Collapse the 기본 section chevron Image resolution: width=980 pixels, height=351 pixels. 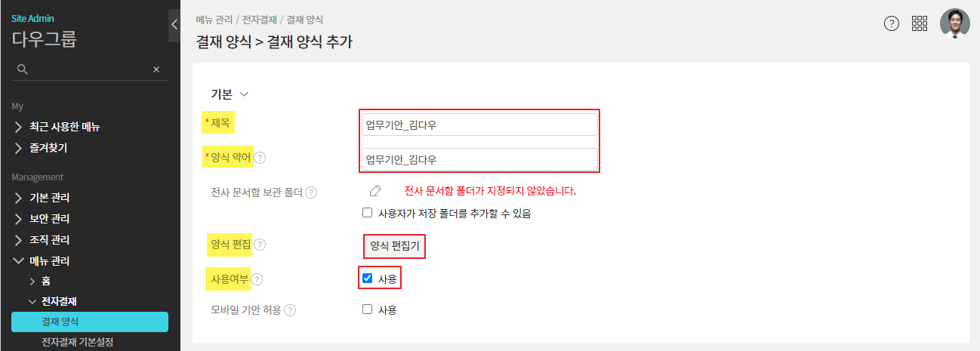[244, 94]
